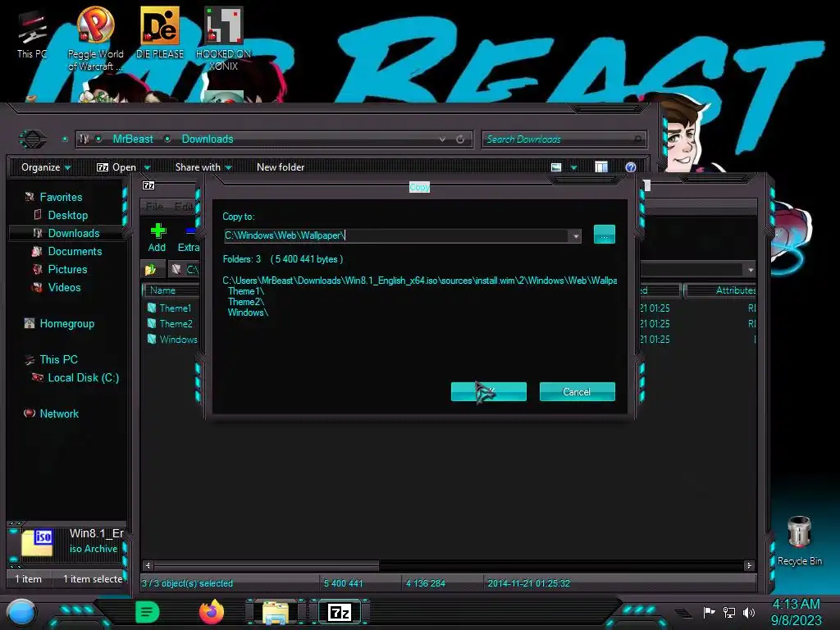This screenshot has width=840, height=630.
Task: Select the Win8.1 iso archive thumbnail
Action: [x=37, y=543]
